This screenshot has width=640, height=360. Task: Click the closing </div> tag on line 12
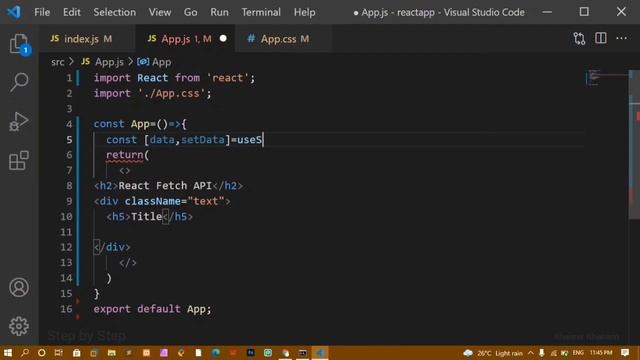pos(112,247)
